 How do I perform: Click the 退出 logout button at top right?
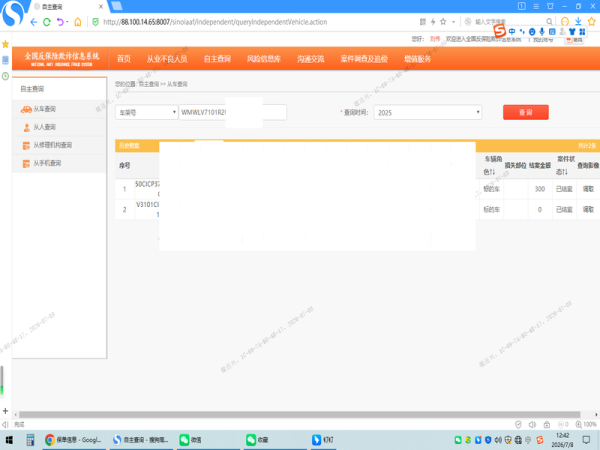pyautogui.click(x=574, y=39)
